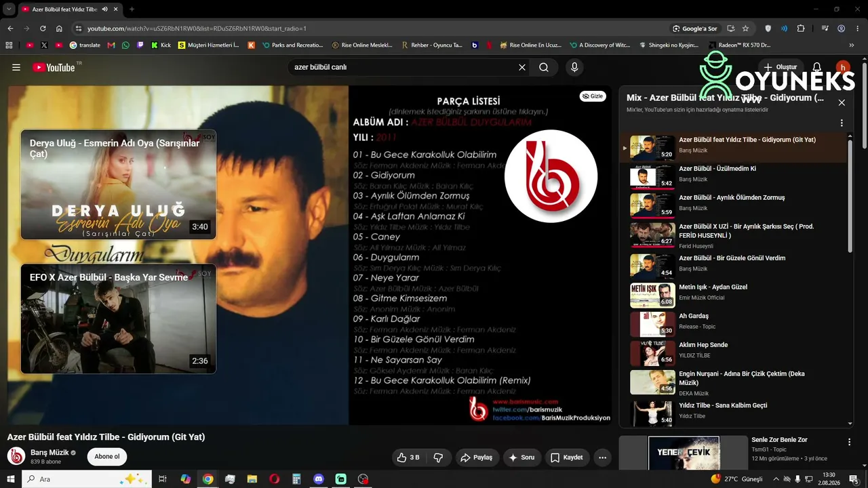The height and width of the screenshot is (488, 868).
Task: Like the video with thumbs up
Action: [408, 457]
